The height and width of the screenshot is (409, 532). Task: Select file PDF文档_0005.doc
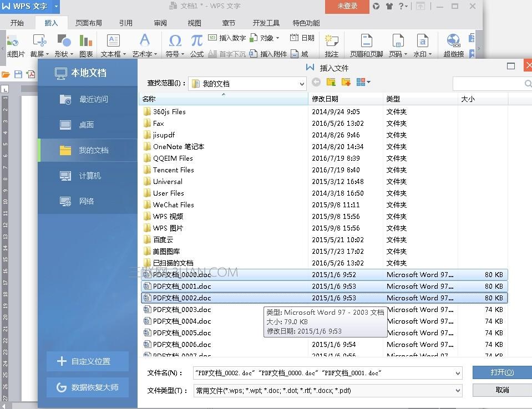[x=182, y=333]
